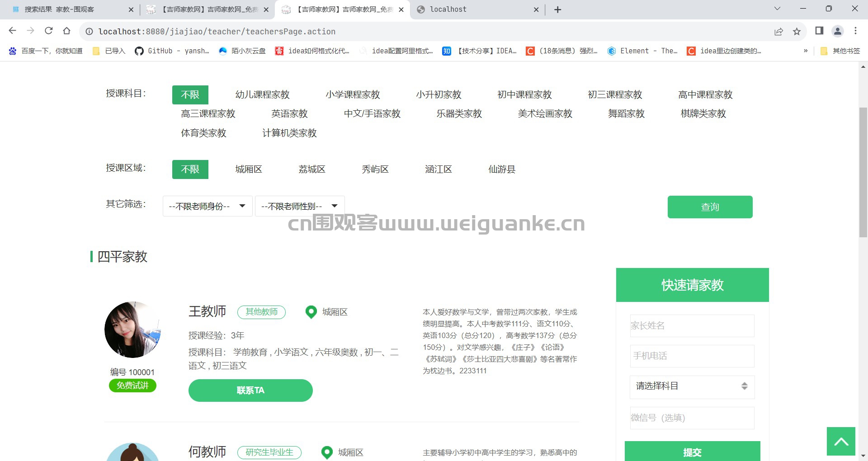868x461 pixels.
Task: Reload the current page
Action: coord(49,31)
